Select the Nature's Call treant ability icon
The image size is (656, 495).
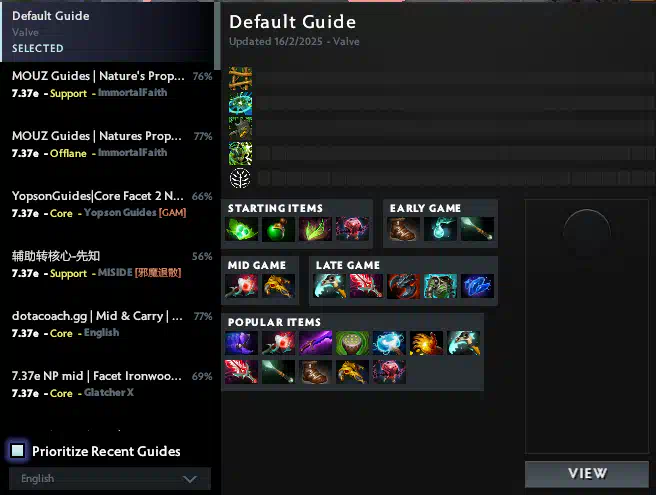[240, 128]
